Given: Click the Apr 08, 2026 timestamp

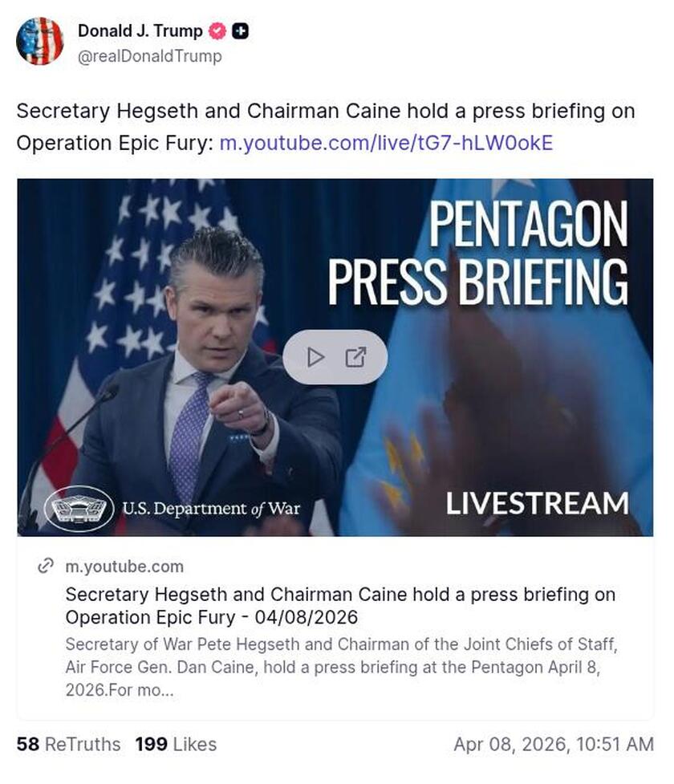Looking at the screenshot, I should pos(554,744).
